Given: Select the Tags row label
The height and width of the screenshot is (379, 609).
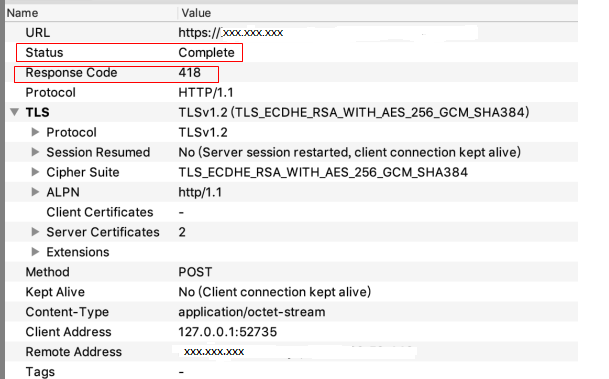Looking at the screenshot, I should pos(40,372).
